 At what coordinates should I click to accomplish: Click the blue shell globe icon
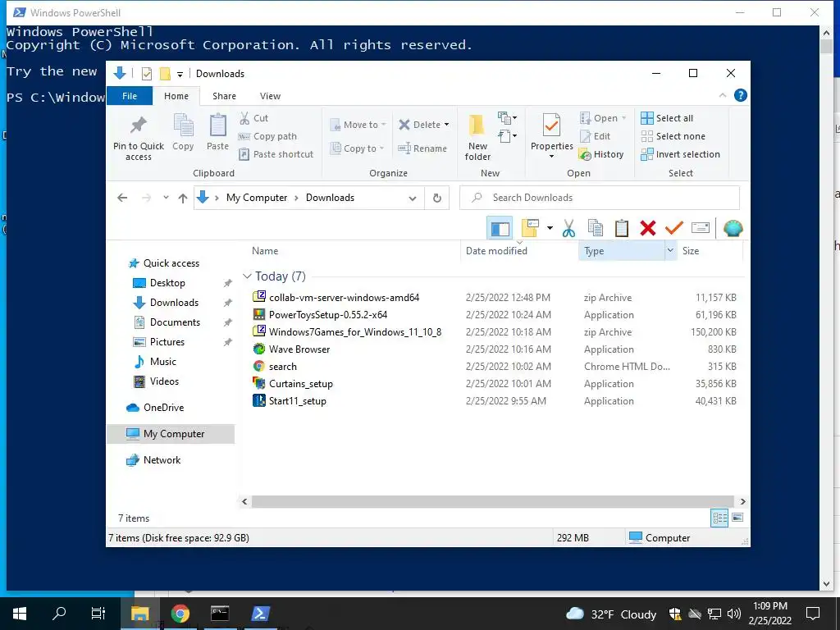(x=733, y=229)
